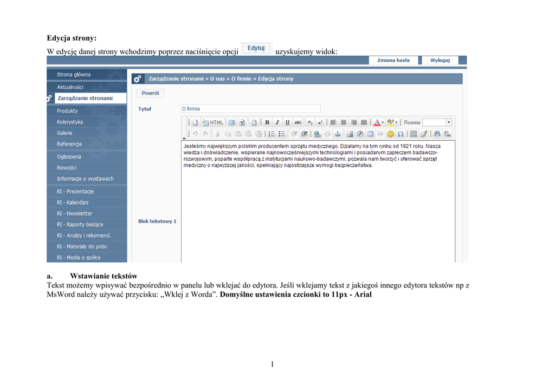Toggle superscript formatting

tap(320, 122)
